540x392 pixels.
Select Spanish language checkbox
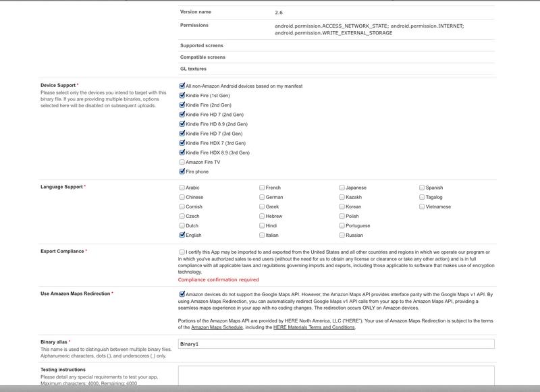(x=421, y=188)
